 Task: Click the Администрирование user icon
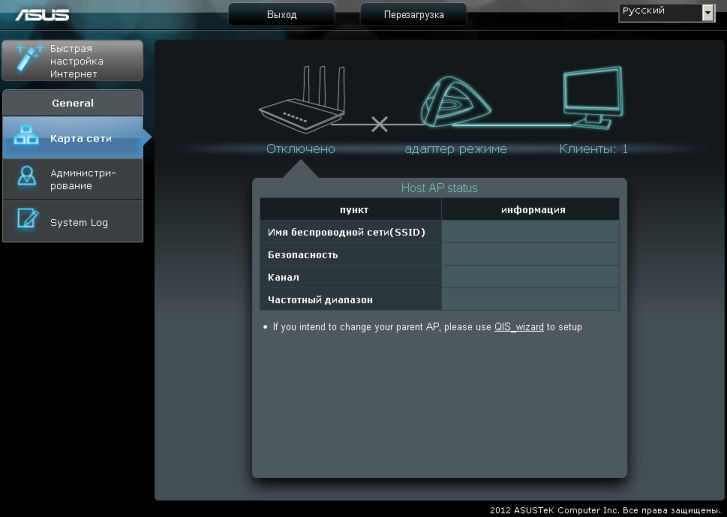25,179
